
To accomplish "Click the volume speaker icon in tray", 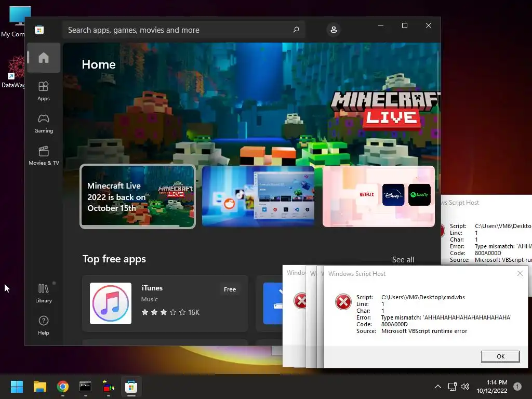I will [465, 387].
